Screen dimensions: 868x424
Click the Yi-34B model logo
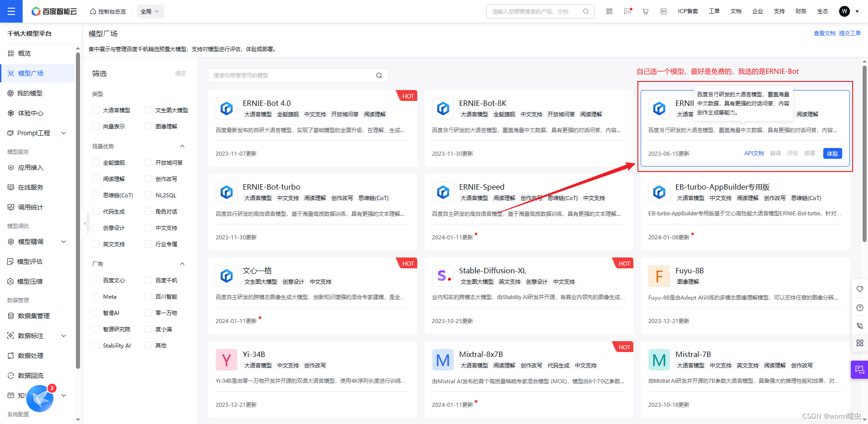(226, 360)
